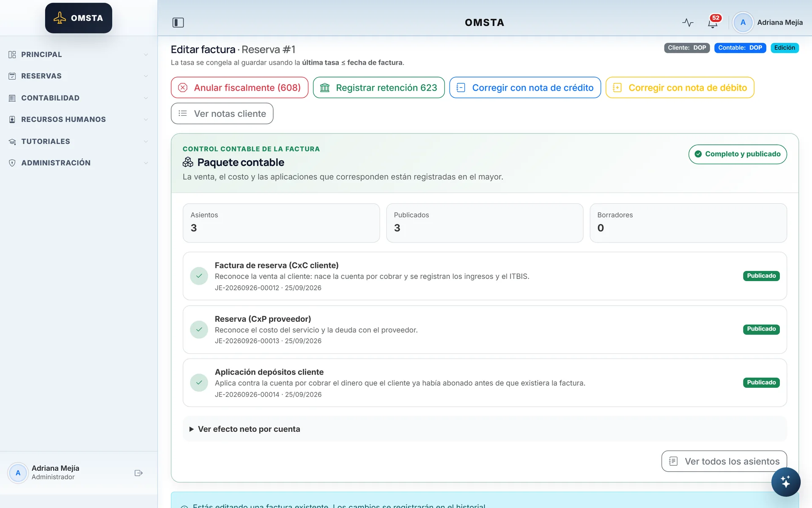Click Anular fiscalmente (608) button
The image size is (812, 508).
point(239,88)
